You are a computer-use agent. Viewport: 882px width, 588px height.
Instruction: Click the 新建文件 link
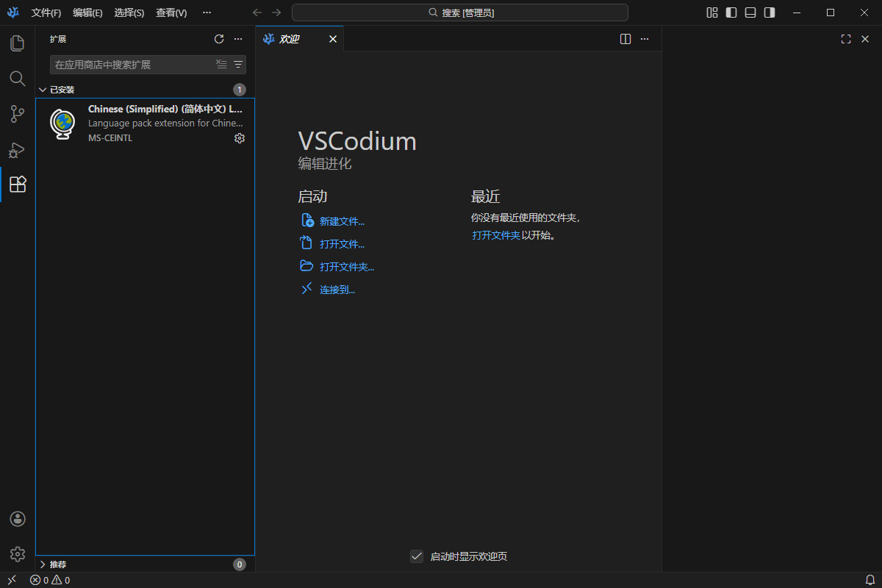[341, 220]
